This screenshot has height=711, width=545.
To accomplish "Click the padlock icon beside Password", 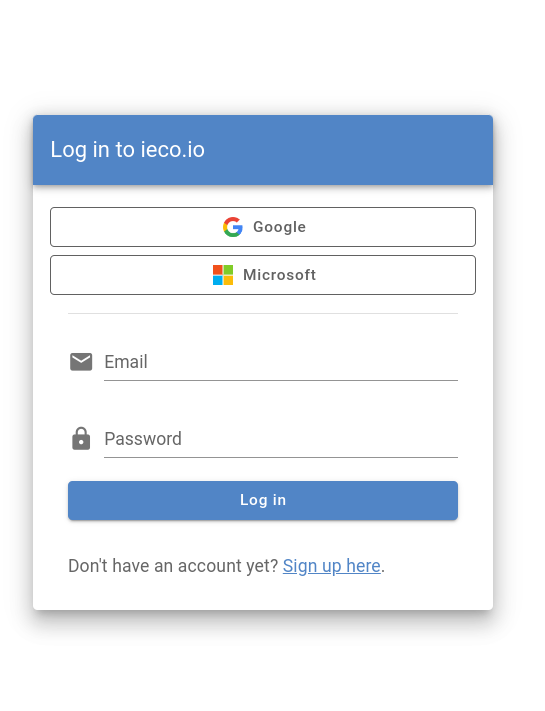I will click(81, 438).
